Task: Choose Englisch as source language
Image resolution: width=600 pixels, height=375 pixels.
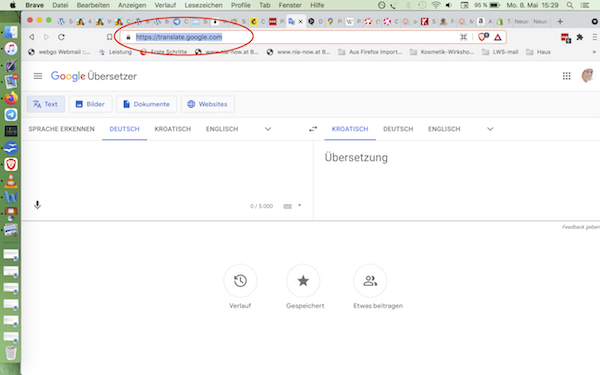Action: pos(222,129)
